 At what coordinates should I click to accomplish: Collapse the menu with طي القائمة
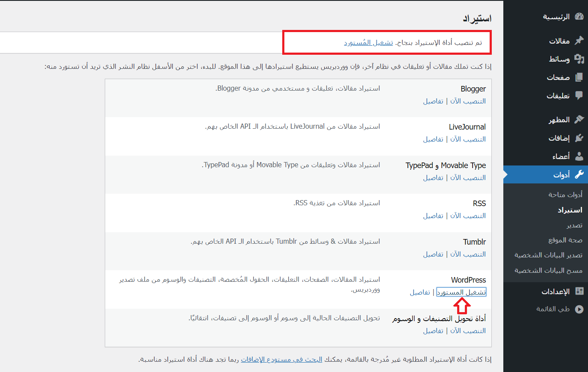(553, 309)
